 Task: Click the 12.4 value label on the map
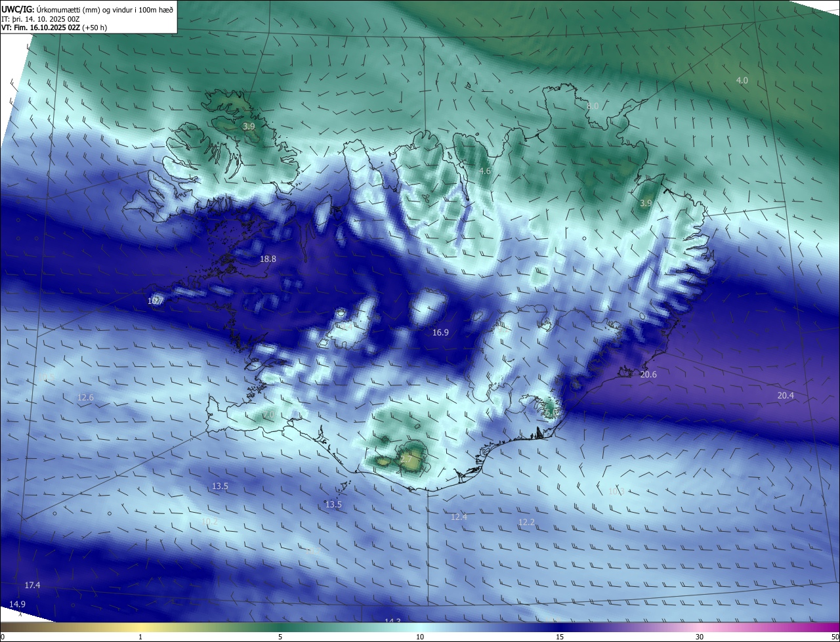[459, 517]
